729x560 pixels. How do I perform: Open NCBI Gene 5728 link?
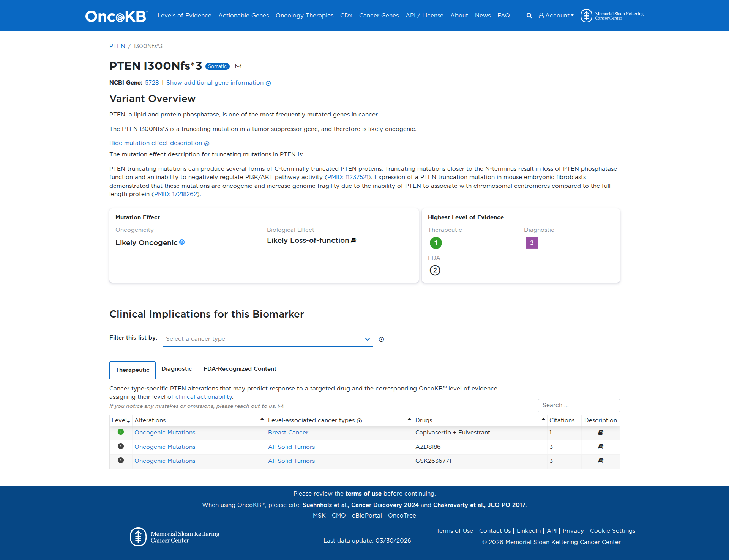[152, 83]
